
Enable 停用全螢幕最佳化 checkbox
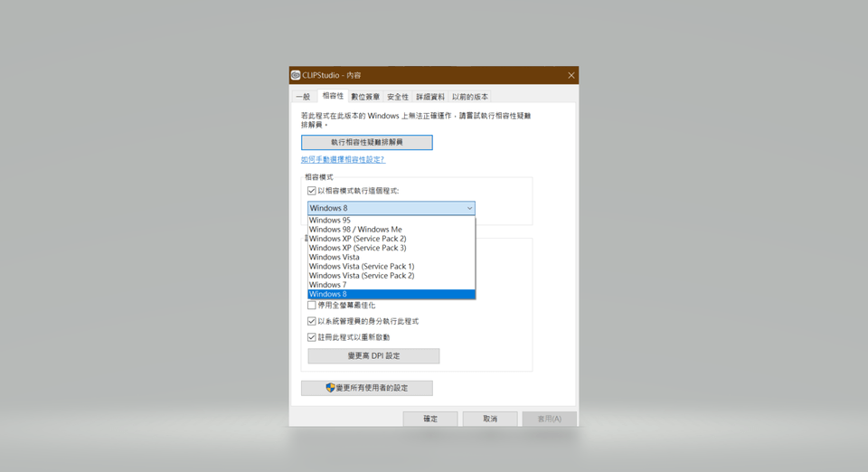(312, 306)
